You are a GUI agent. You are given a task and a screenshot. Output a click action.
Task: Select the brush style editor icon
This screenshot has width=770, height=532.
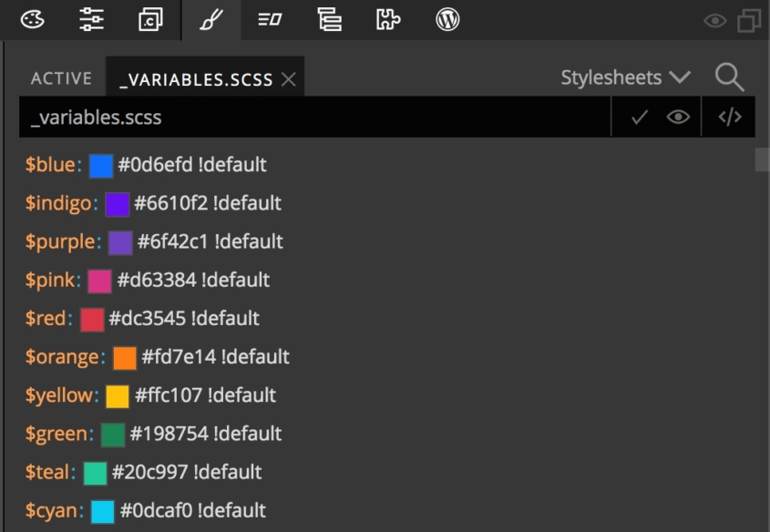pyautogui.click(x=210, y=19)
